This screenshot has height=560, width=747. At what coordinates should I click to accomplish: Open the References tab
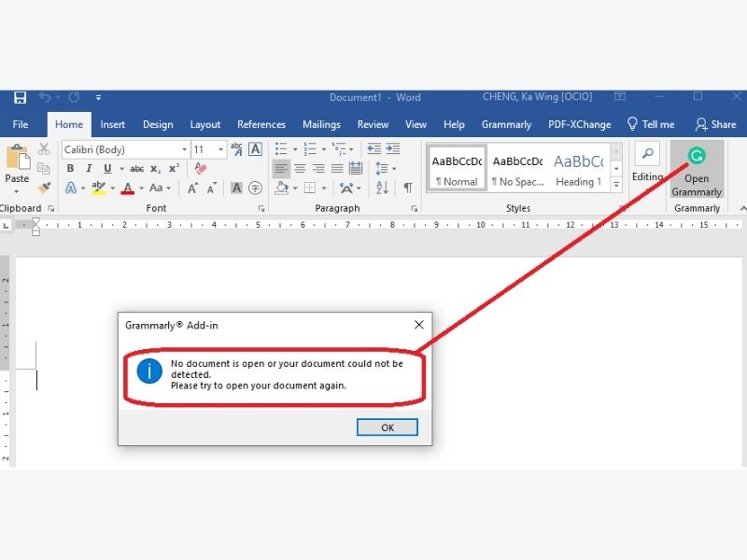coord(261,124)
